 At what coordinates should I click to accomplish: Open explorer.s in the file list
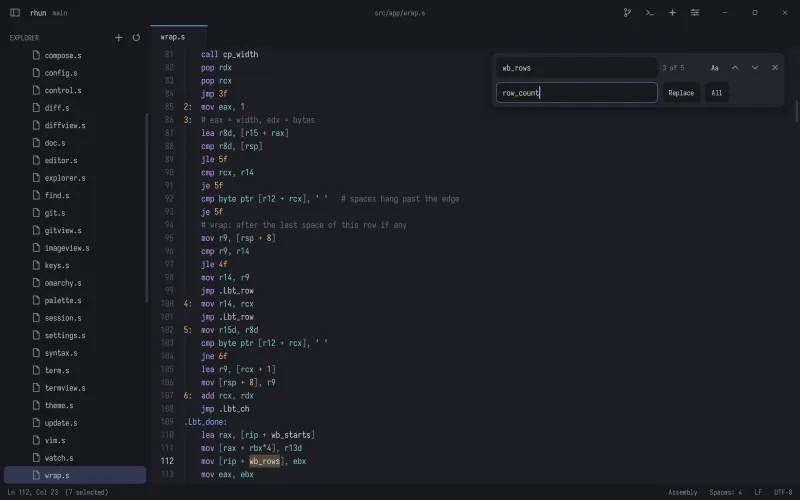[75, 178]
